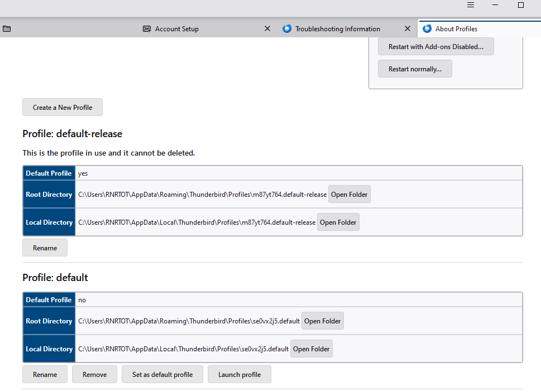Rename the default-release profile
Screen dimensions: 541x392
(x=45, y=248)
